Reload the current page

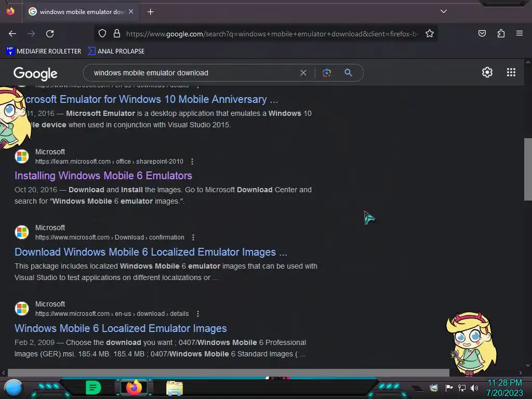point(50,34)
